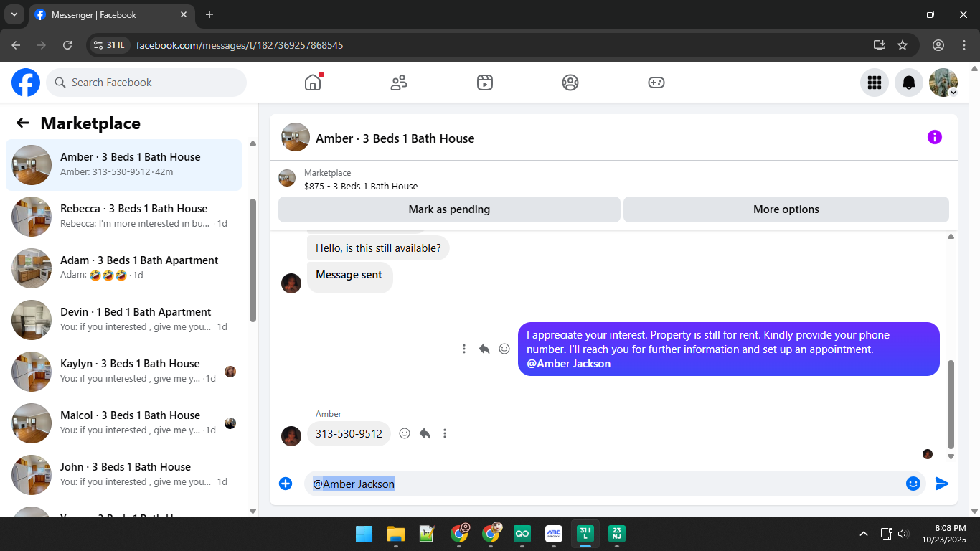
Task: Open more menu for 313-530-9512 message
Action: coord(445,433)
